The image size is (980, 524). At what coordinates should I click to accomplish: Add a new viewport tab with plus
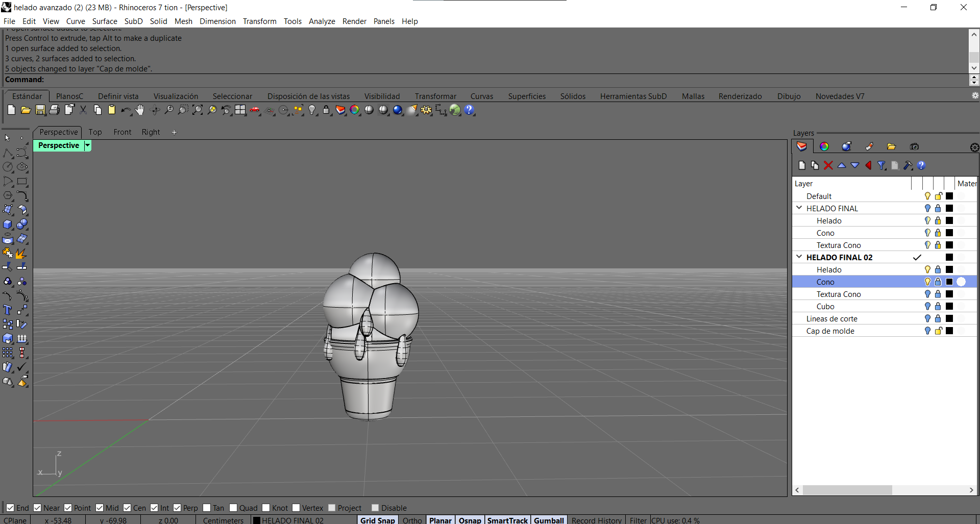(174, 132)
